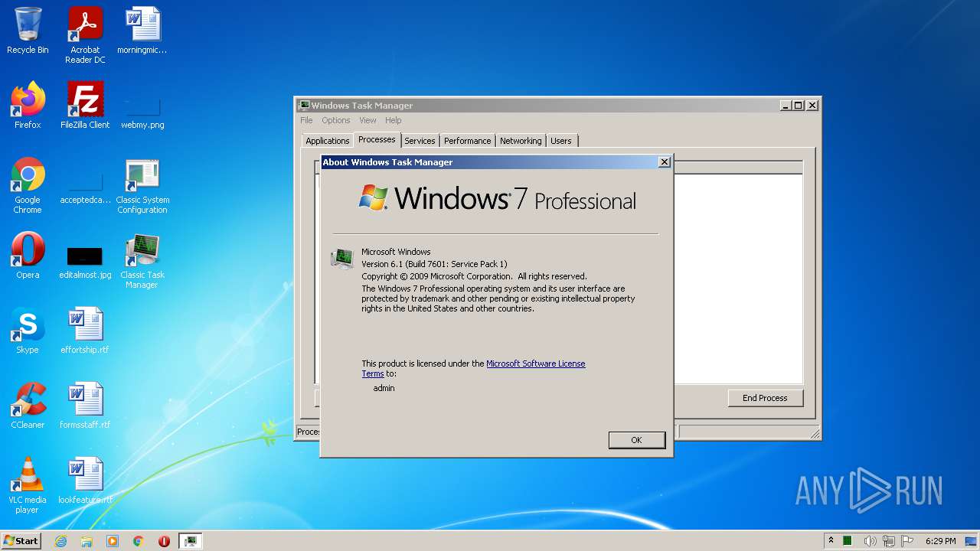Click the Opera taskbar icon
Screen dimensions: 980x551
tap(164, 541)
